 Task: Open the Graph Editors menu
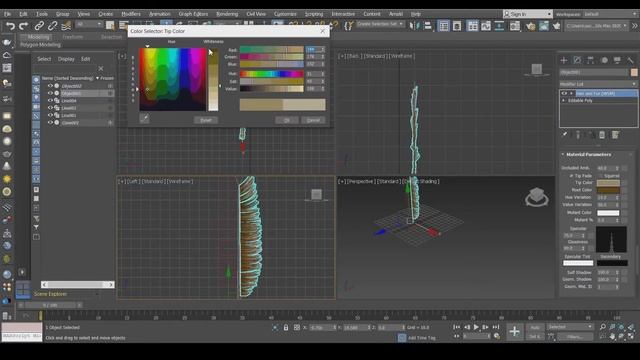click(x=193, y=14)
